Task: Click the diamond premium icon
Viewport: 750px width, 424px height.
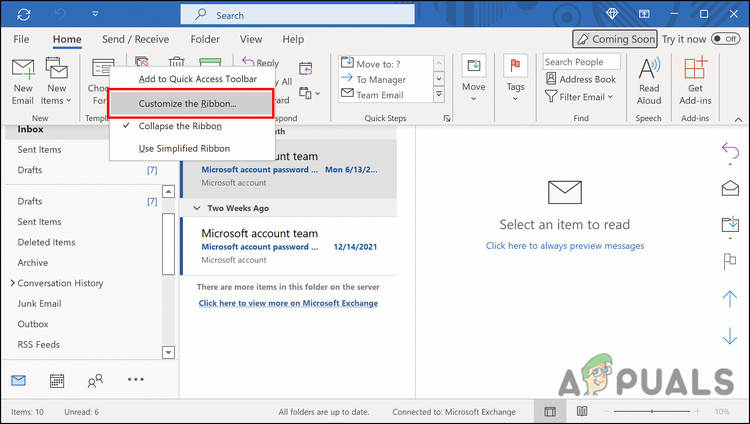Action: 612,14
